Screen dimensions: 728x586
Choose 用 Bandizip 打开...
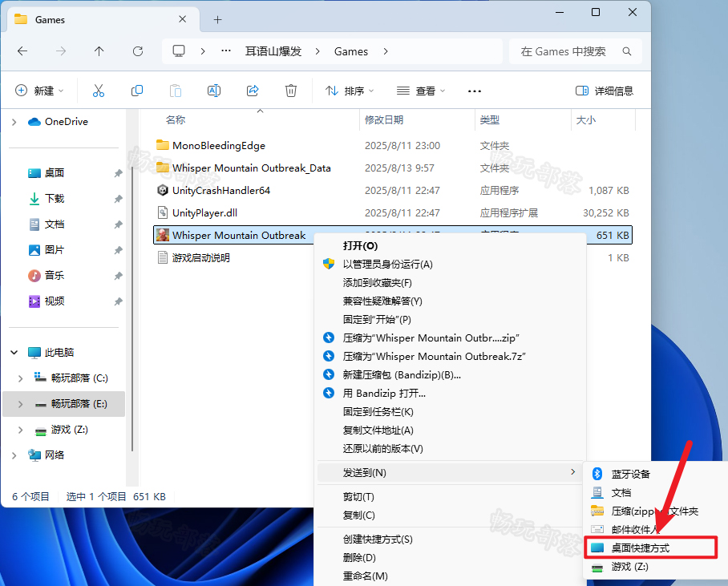tap(450, 394)
